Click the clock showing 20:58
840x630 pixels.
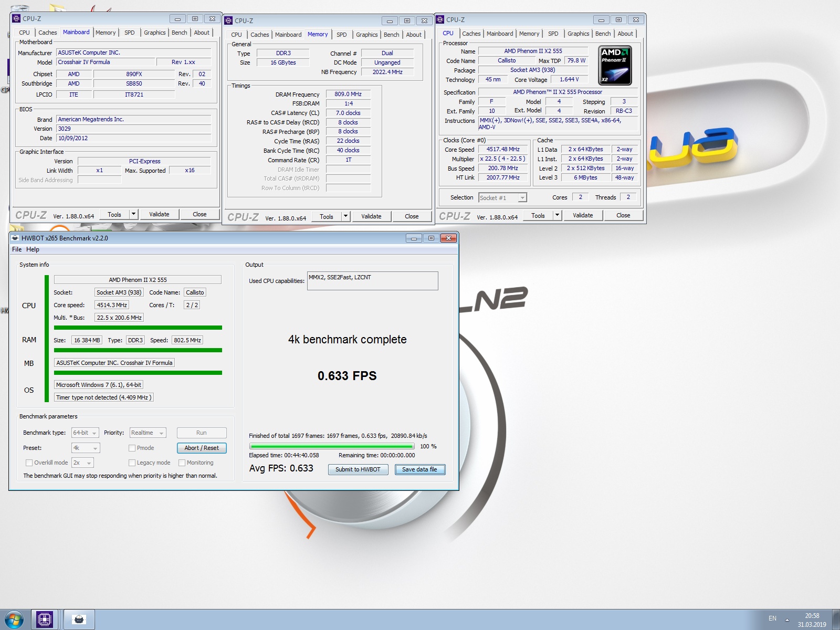tap(812, 616)
